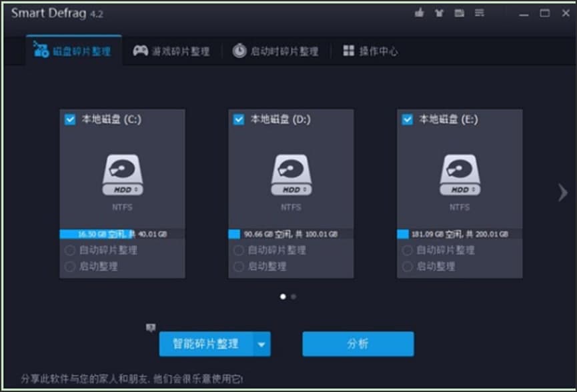
Task: Click the thumbs-up like icon
Action: (419, 13)
